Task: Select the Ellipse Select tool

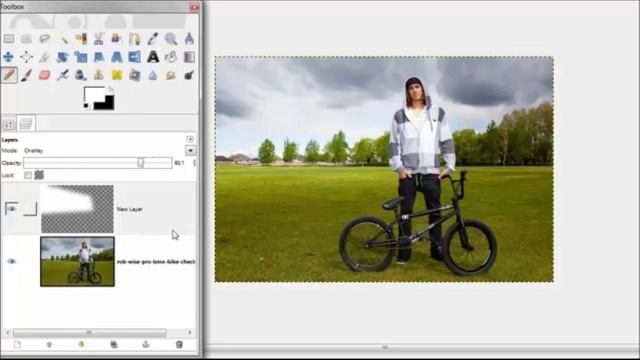Action: 27,39
